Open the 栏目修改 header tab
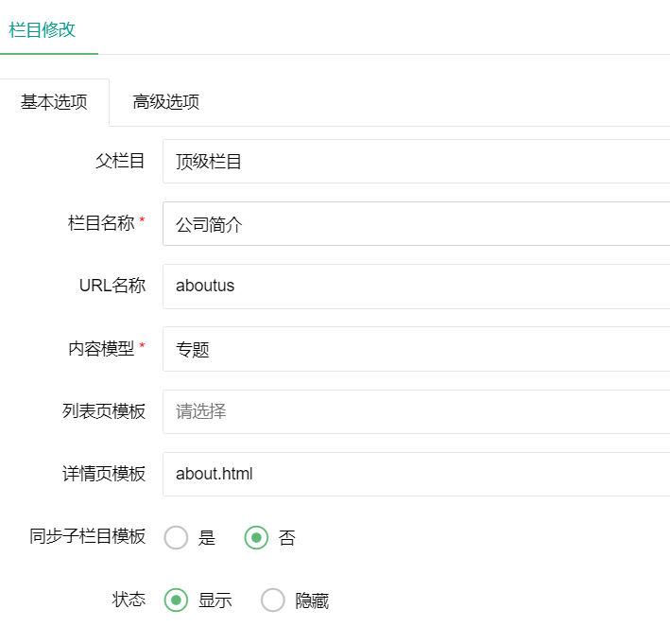This screenshot has width=670, height=644. click(43, 30)
